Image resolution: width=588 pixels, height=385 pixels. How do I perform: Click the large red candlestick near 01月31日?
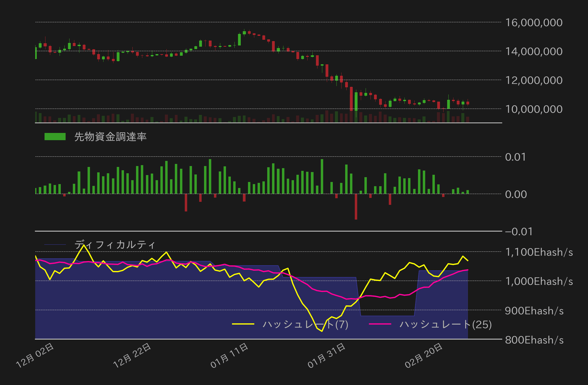pos(351,98)
